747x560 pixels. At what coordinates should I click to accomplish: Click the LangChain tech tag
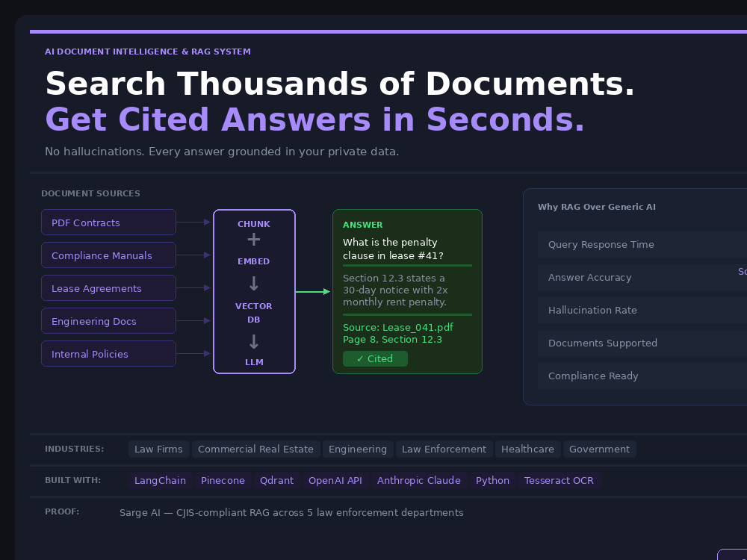(x=160, y=480)
